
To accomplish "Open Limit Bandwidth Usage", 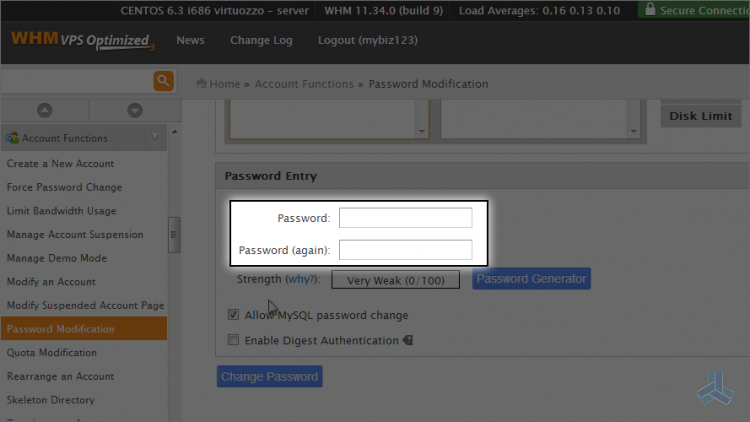I will coord(61,211).
